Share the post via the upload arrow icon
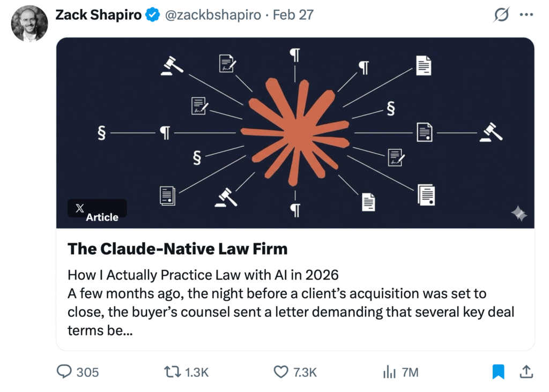 (x=526, y=371)
